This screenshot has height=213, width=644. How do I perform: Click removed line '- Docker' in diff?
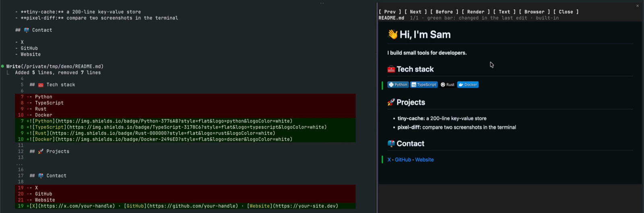[x=185, y=115]
